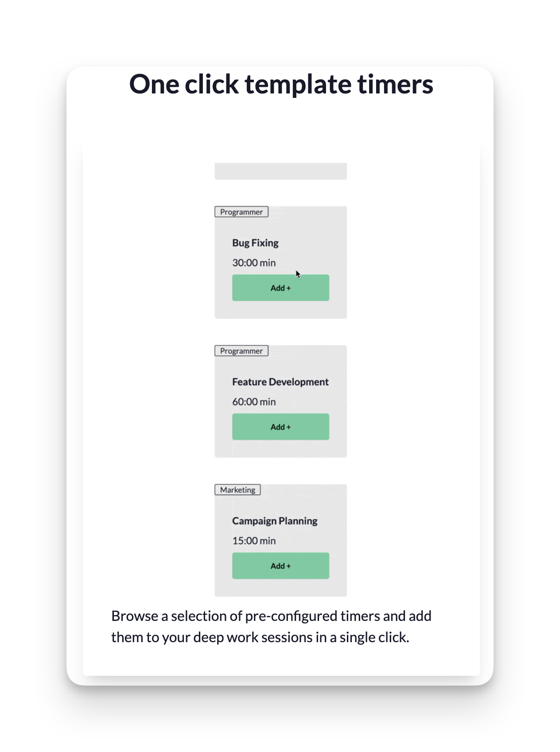
Task: Click the Programmer tag above Feature Development
Action: point(241,351)
